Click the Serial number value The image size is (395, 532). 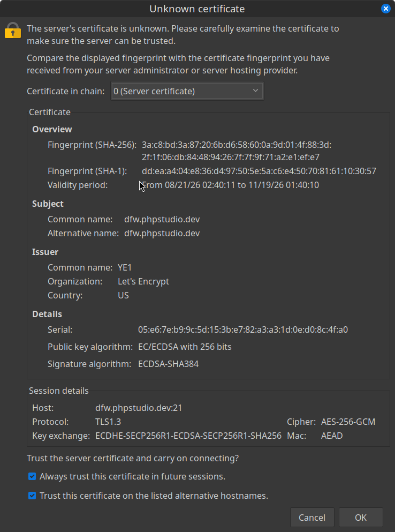243,329
